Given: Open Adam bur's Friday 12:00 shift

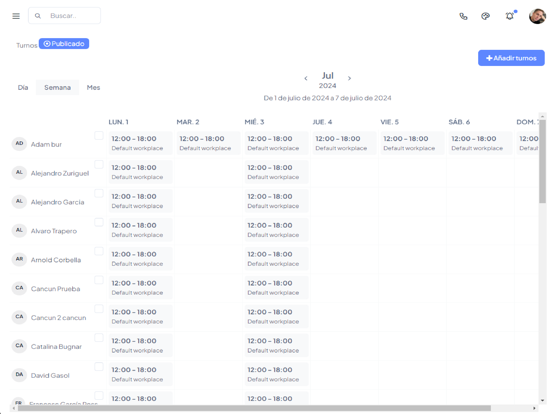Looking at the screenshot, I should (x=412, y=143).
